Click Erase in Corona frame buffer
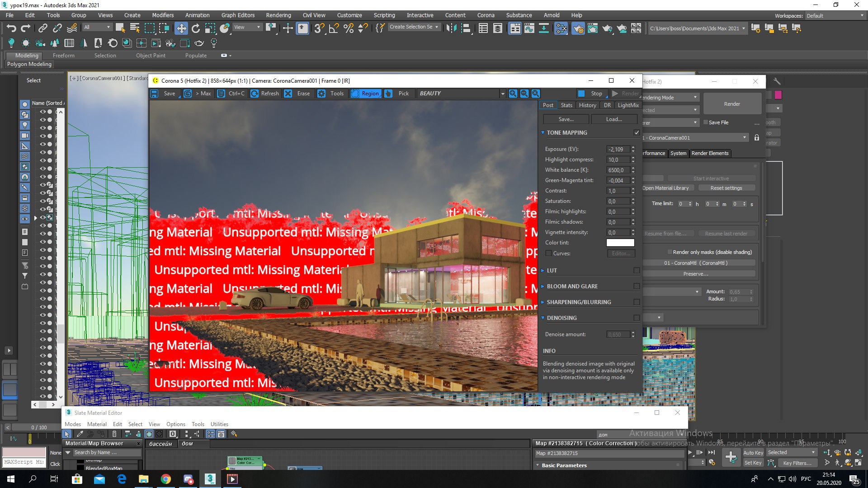Screen dimensions: 868x488 pos(298,94)
